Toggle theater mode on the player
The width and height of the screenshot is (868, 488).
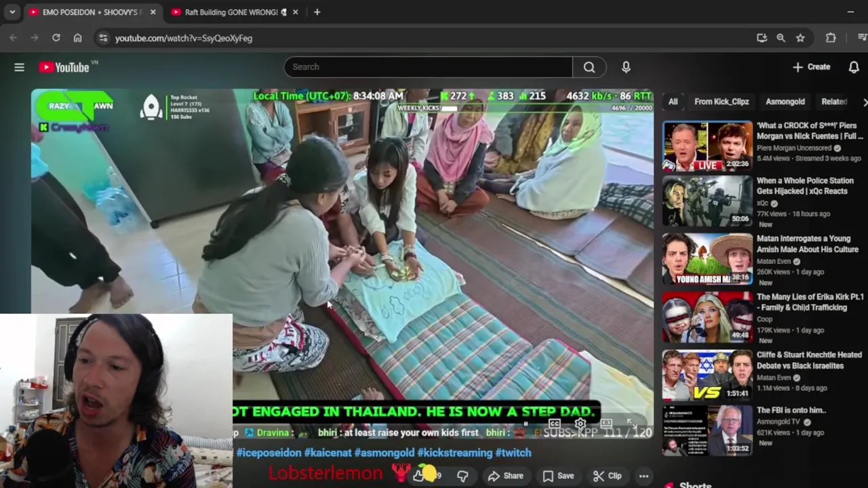606,424
